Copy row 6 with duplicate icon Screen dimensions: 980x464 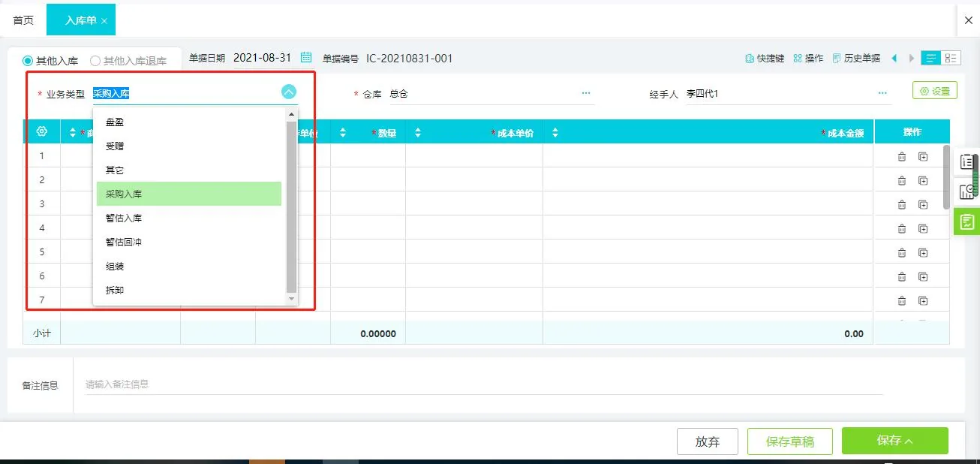(923, 276)
